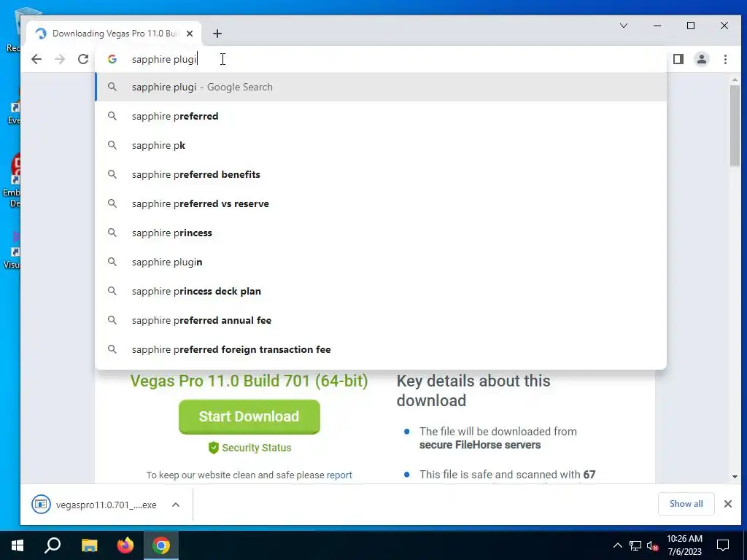
Task: Choose 'sapphire preferred annual fee' suggestion
Action: (381, 320)
